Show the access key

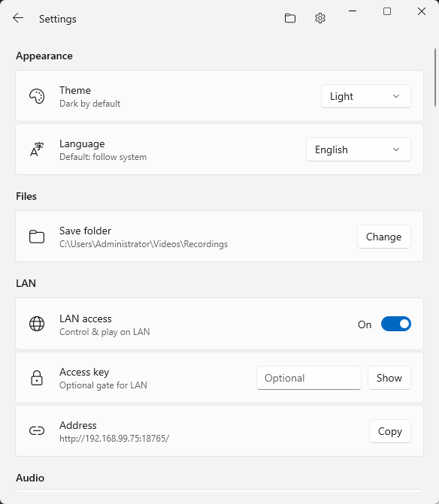[389, 378]
